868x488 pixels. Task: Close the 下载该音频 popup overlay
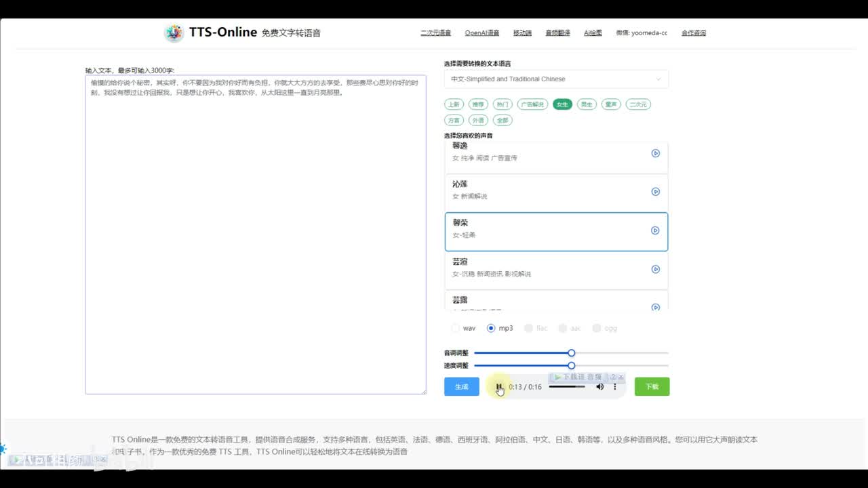click(620, 377)
